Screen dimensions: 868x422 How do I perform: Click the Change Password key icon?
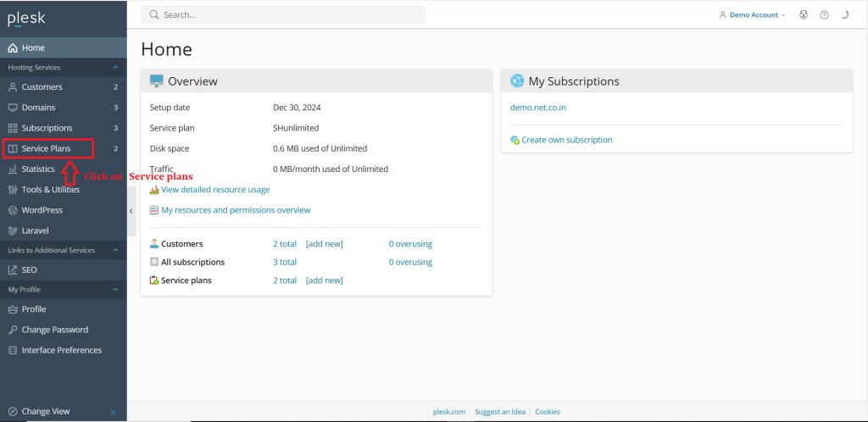pos(12,330)
